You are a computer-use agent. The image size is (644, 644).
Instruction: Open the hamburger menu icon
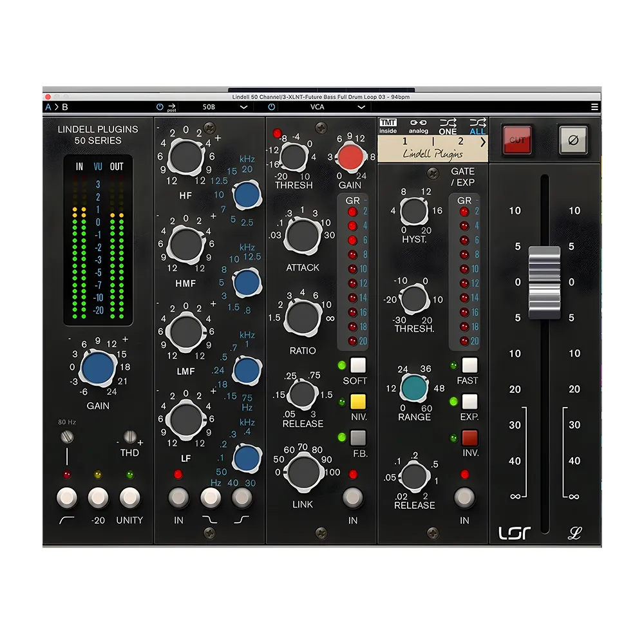click(x=594, y=107)
